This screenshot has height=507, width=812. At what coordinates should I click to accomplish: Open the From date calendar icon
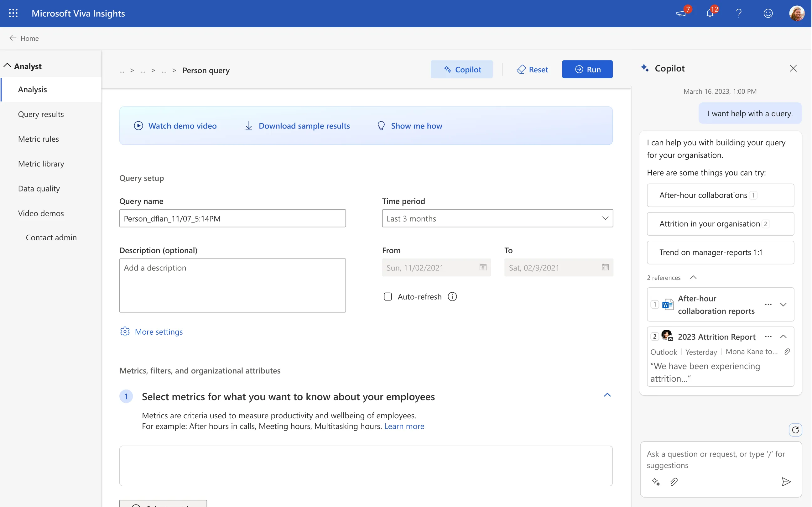(483, 267)
